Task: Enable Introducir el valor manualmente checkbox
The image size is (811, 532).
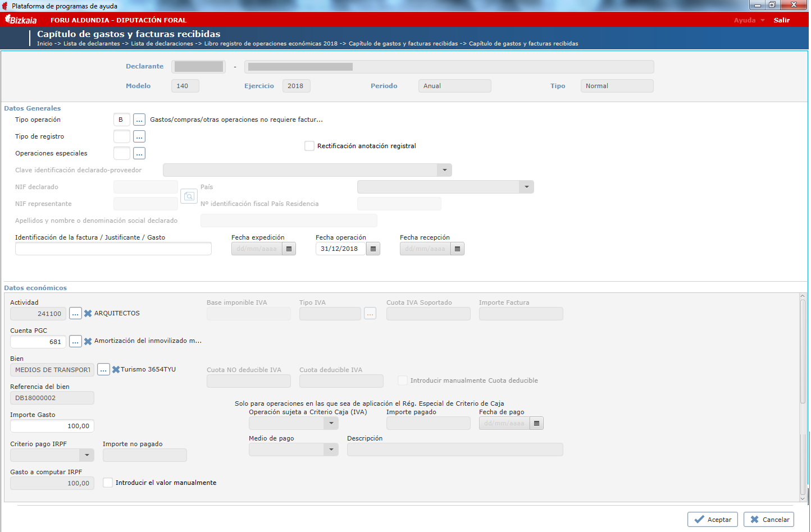Action: (x=108, y=483)
